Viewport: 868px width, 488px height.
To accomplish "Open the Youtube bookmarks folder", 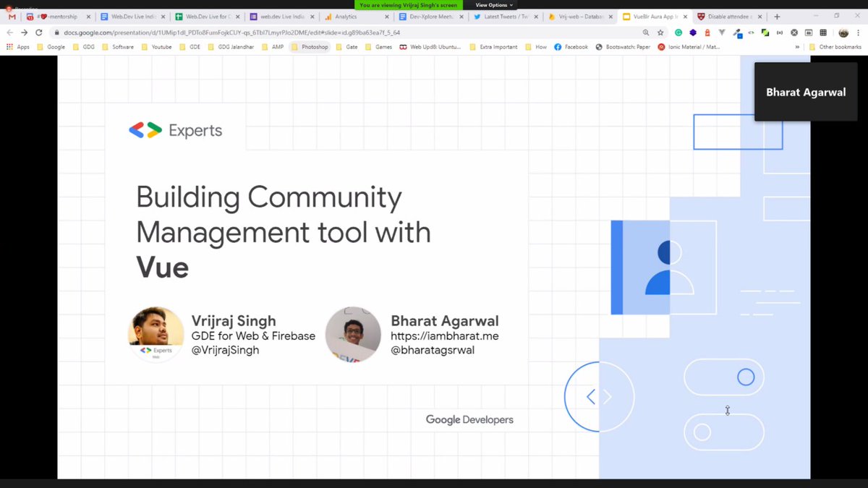I will click(156, 47).
